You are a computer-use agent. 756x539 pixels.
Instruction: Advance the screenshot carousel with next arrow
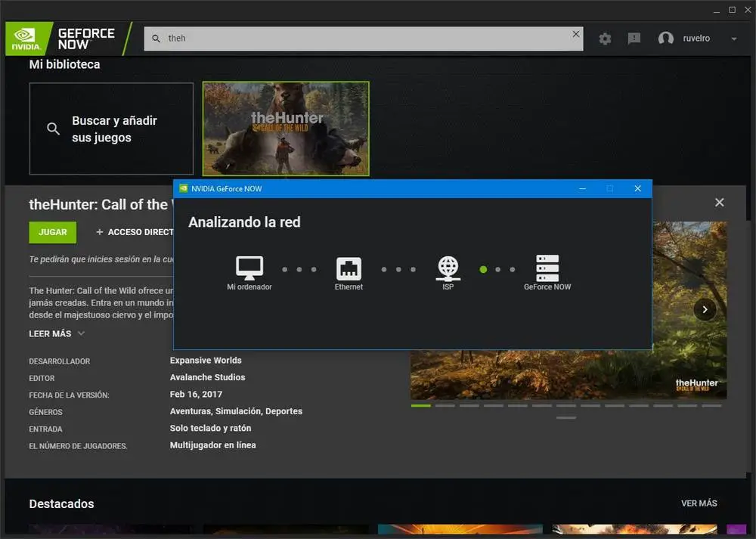point(705,309)
